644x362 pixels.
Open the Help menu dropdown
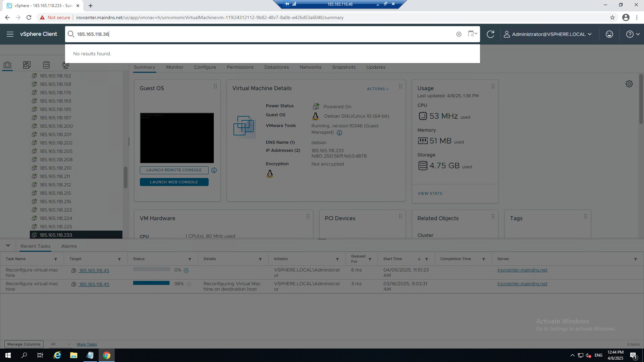click(x=633, y=34)
